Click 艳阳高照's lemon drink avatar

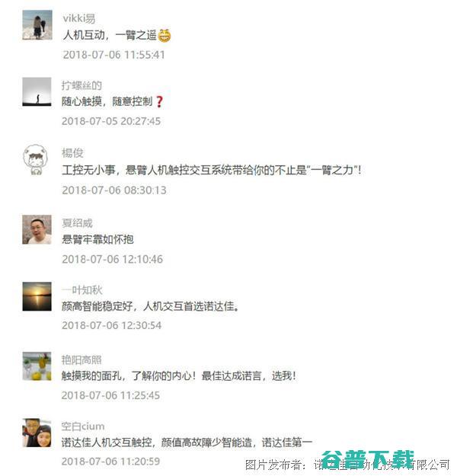coord(37,366)
